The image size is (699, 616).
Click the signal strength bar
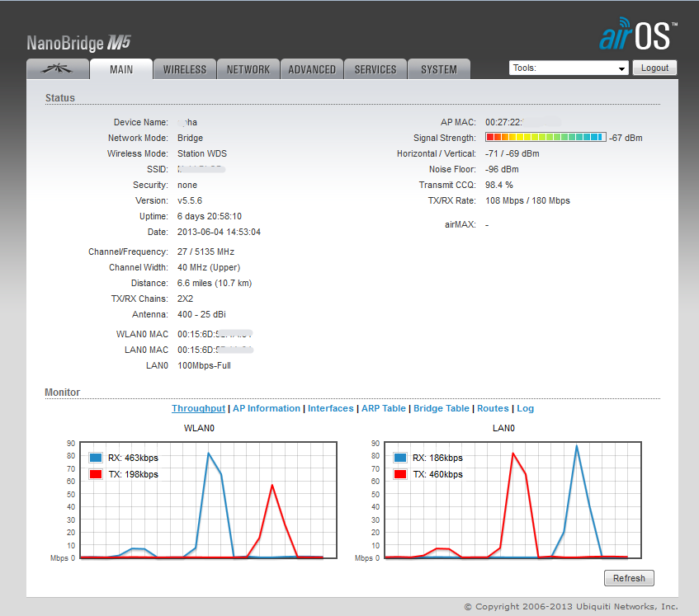tap(546, 138)
